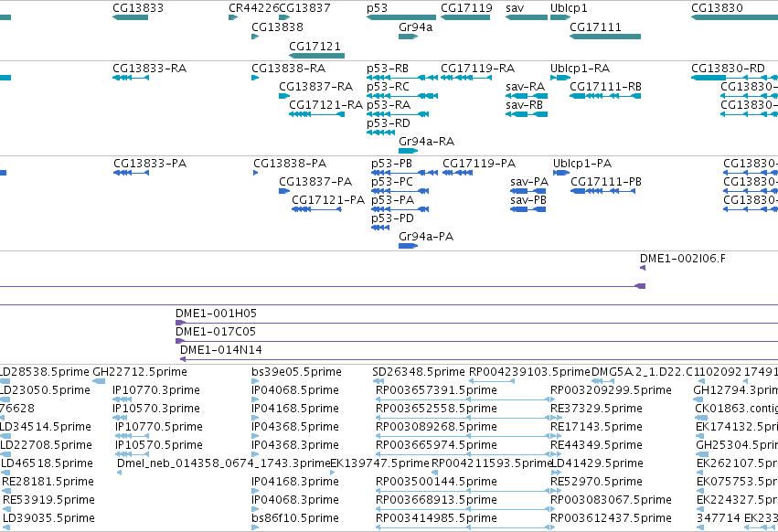Select BAC clone DME1-014N14
Screen dimensions: 778x532
tap(221, 350)
